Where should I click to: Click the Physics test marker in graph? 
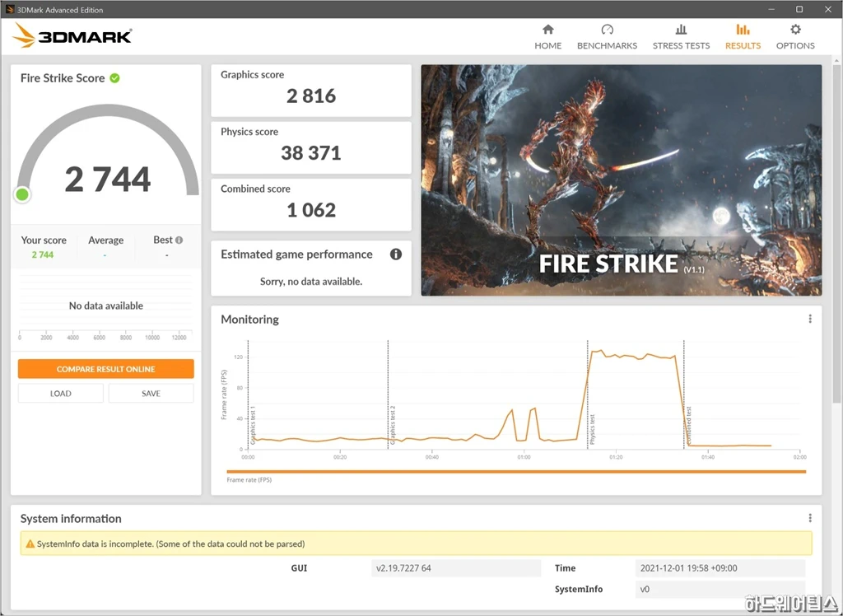click(588, 394)
